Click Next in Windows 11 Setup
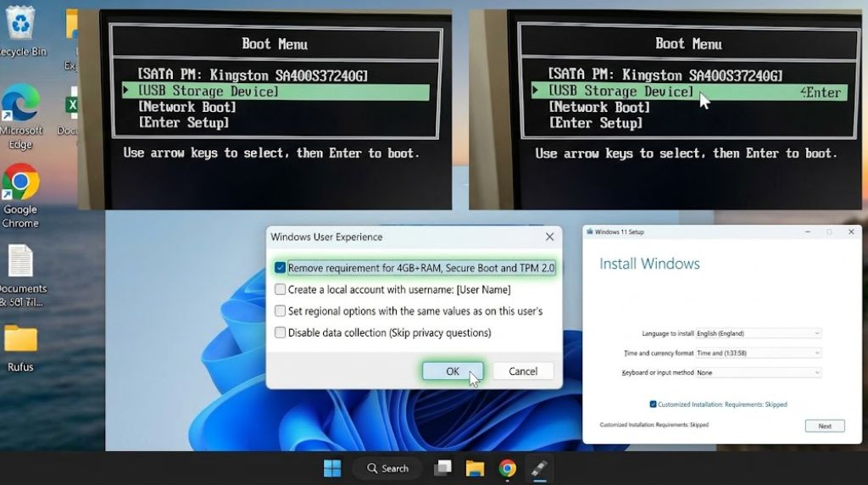 point(825,426)
